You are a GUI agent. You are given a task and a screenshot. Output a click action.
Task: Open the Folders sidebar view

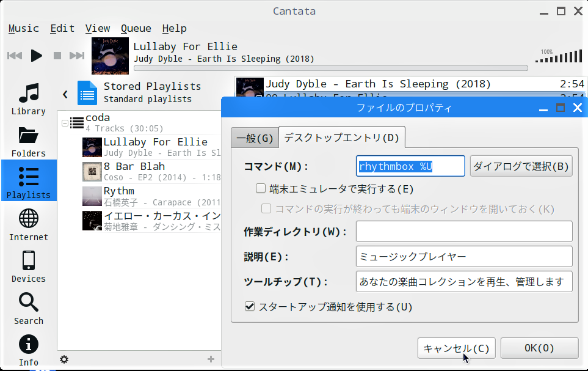pyautogui.click(x=29, y=142)
